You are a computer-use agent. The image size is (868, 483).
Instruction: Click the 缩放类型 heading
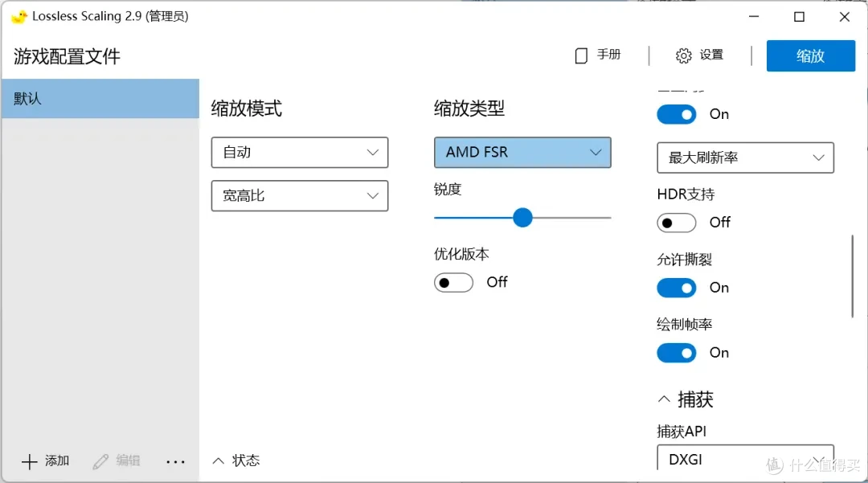(469, 108)
